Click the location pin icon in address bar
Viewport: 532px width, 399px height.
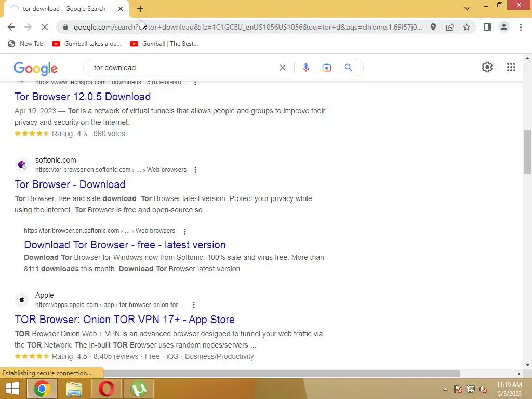pyautogui.click(x=433, y=27)
